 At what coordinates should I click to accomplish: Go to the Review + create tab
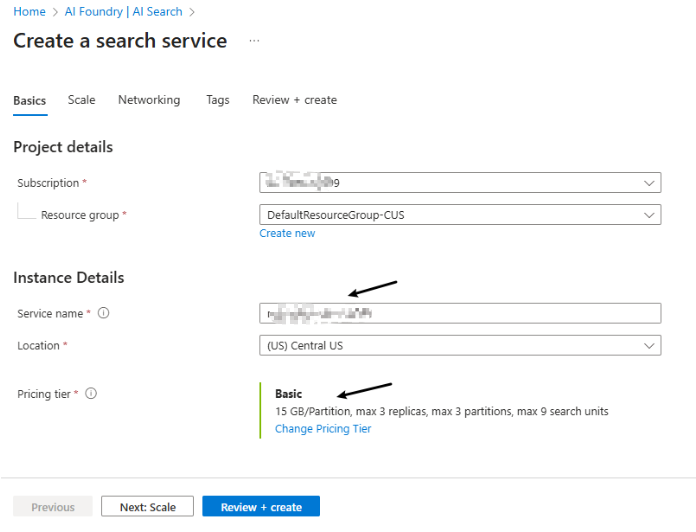pyautogui.click(x=294, y=100)
